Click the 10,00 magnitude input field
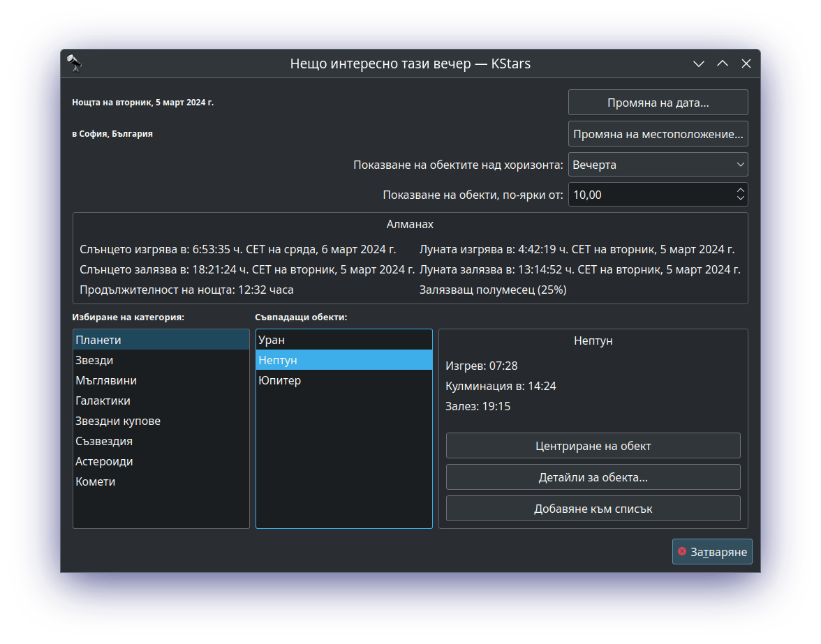Screen dimensions: 821x644 (x=649, y=195)
